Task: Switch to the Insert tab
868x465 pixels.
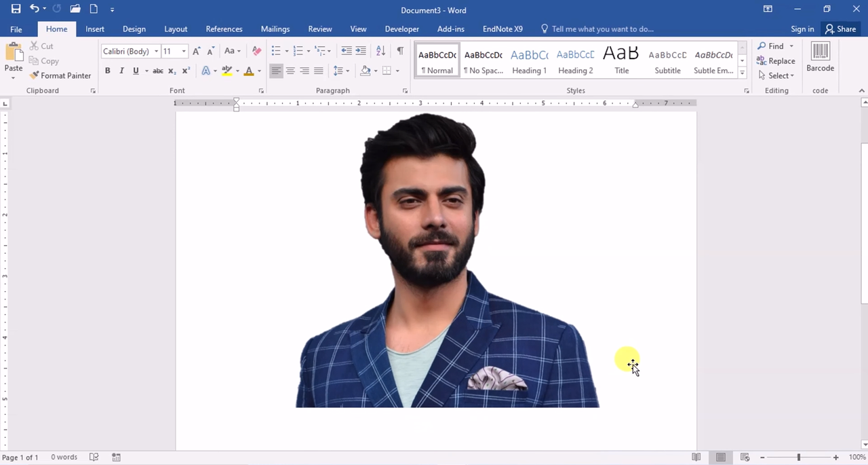Action: [95, 29]
